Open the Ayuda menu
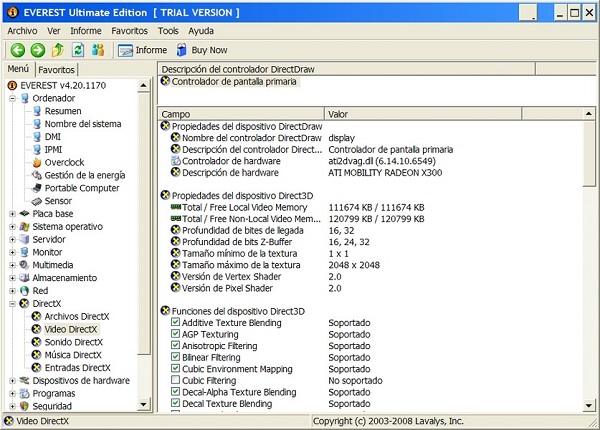Screen dimensions: 600x430 click(x=201, y=31)
